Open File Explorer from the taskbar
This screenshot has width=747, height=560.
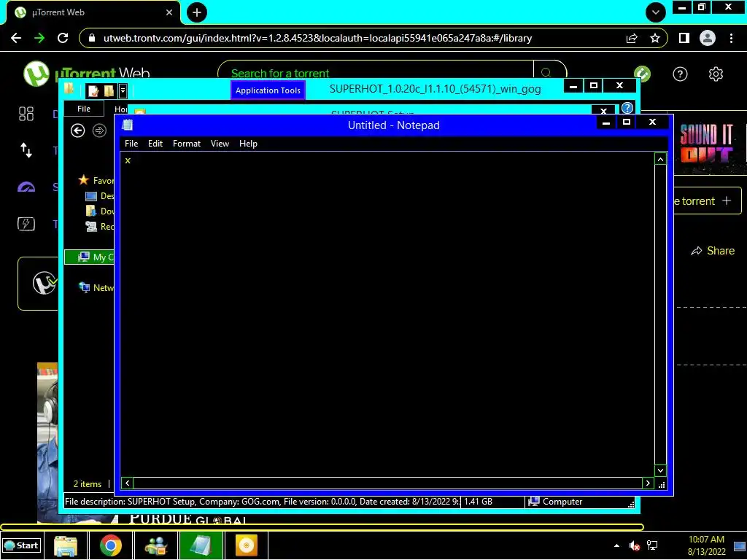(x=66, y=545)
